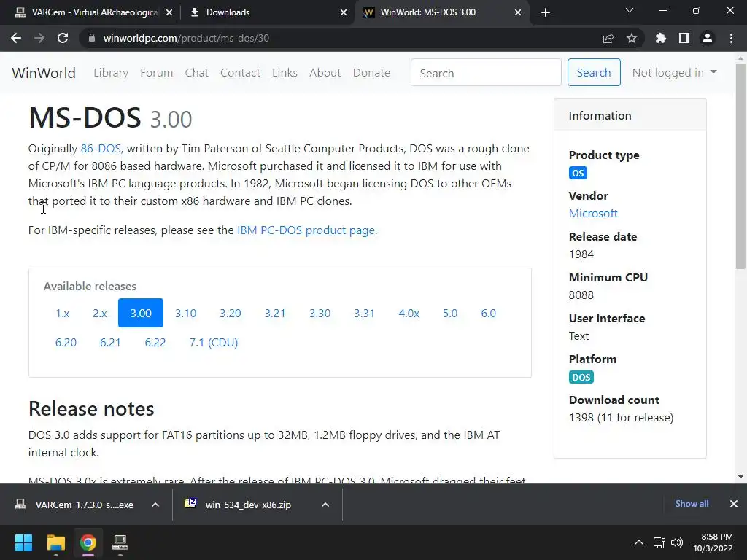Select release 7.1 (CDU)
This screenshot has width=747, height=560.
[x=214, y=343]
